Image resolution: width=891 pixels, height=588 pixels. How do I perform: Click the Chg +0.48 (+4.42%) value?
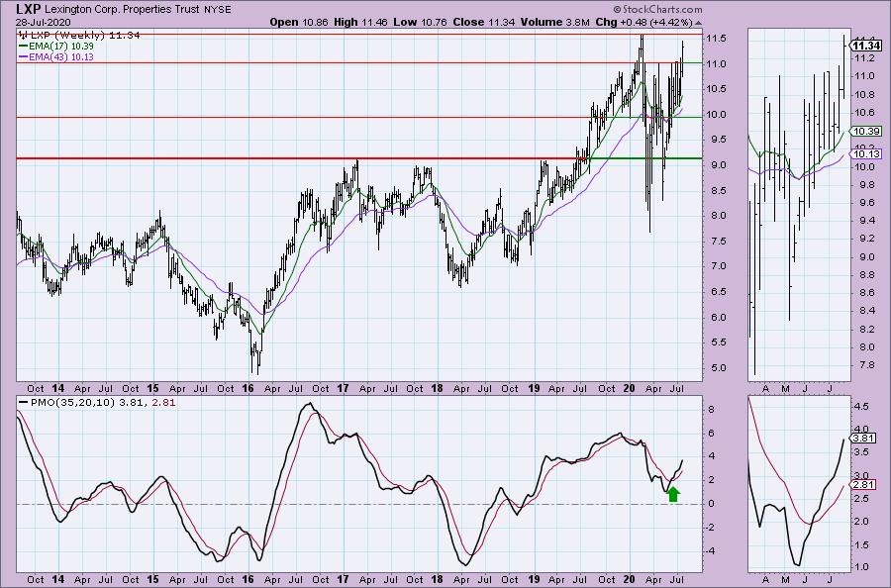point(643,22)
